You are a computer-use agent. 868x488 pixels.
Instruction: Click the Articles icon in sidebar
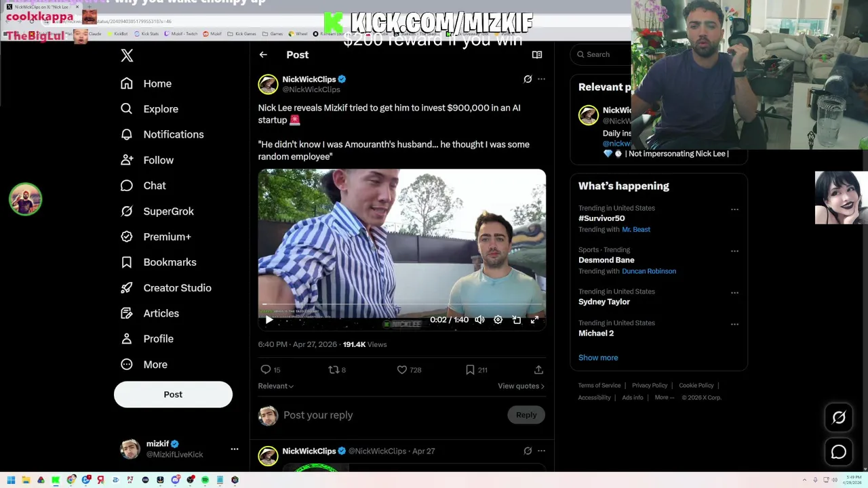127,313
